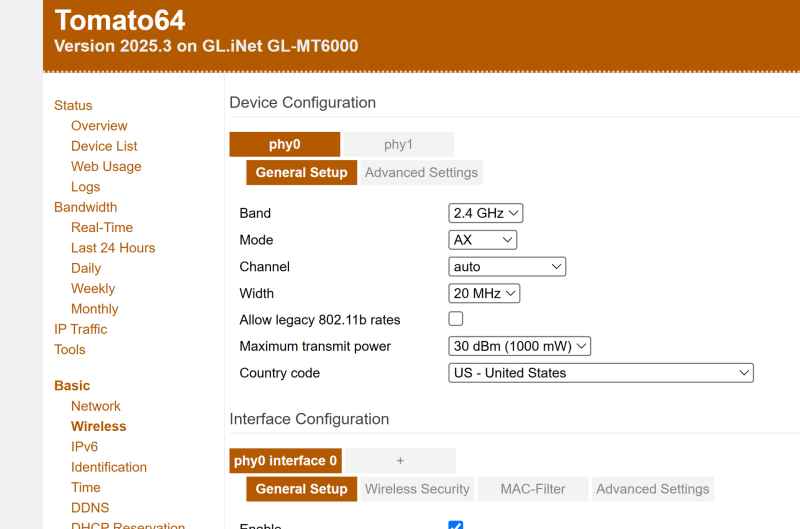
Task: Click the Basic section heading
Action: pyautogui.click(x=72, y=386)
